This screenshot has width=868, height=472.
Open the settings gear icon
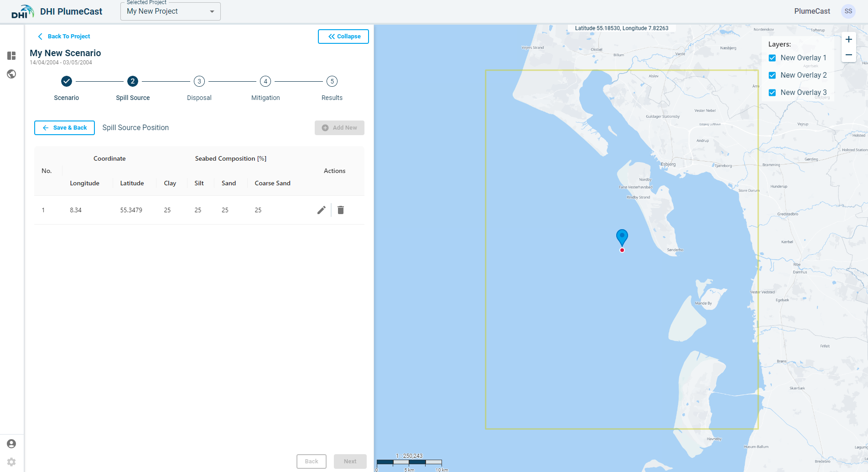point(11,462)
